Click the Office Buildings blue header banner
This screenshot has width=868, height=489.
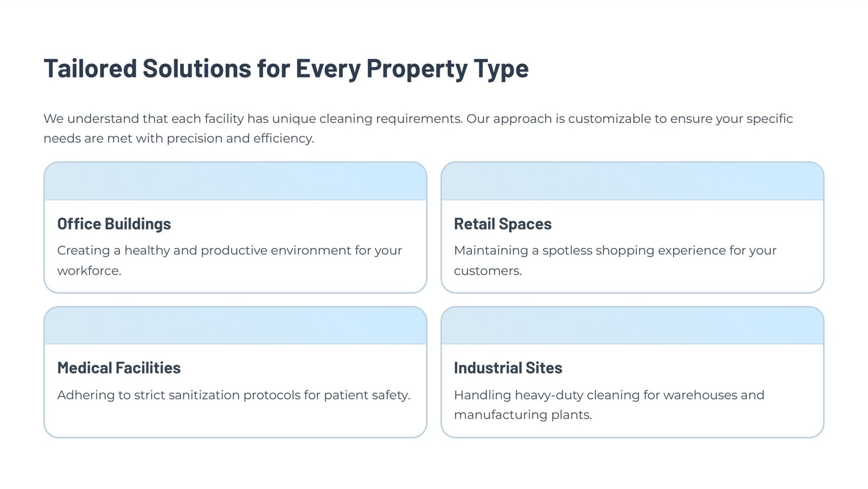(235, 181)
